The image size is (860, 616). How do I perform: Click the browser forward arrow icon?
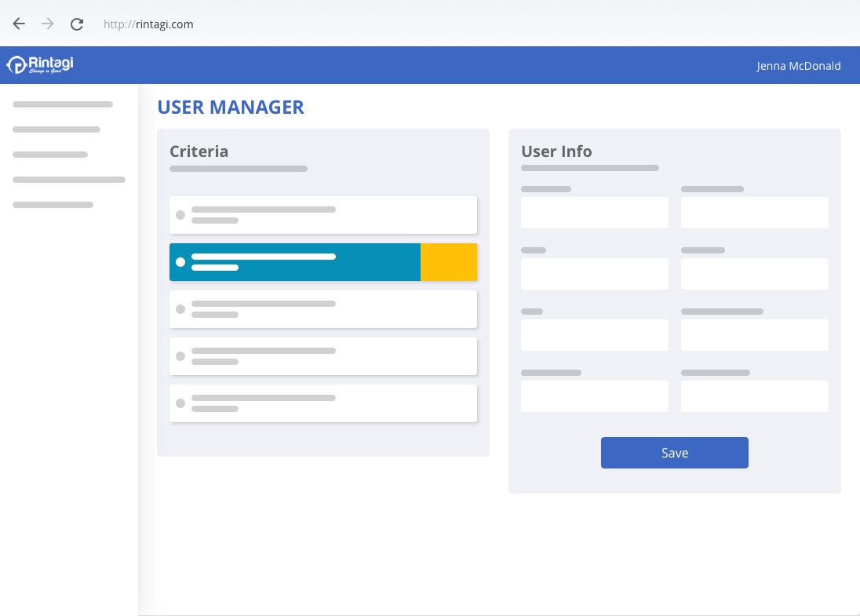click(x=47, y=24)
